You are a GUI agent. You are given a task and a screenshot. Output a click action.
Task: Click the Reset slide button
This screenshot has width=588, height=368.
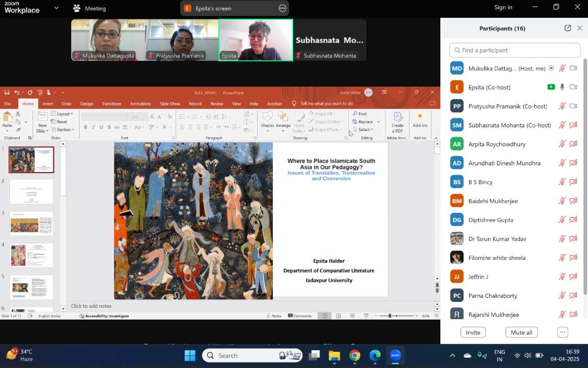coord(59,122)
